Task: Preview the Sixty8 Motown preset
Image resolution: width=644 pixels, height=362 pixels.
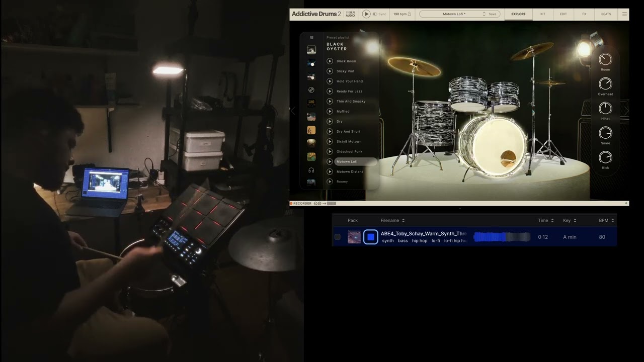Action: (x=330, y=141)
